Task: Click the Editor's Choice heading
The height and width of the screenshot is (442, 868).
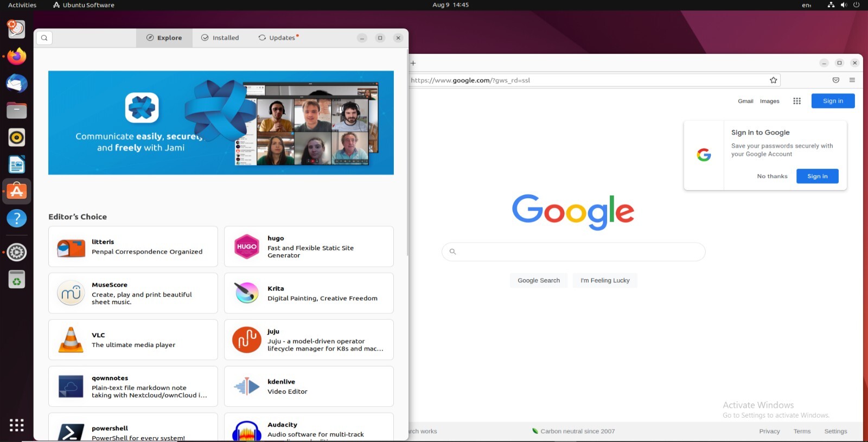Action: (x=78, y=217)
